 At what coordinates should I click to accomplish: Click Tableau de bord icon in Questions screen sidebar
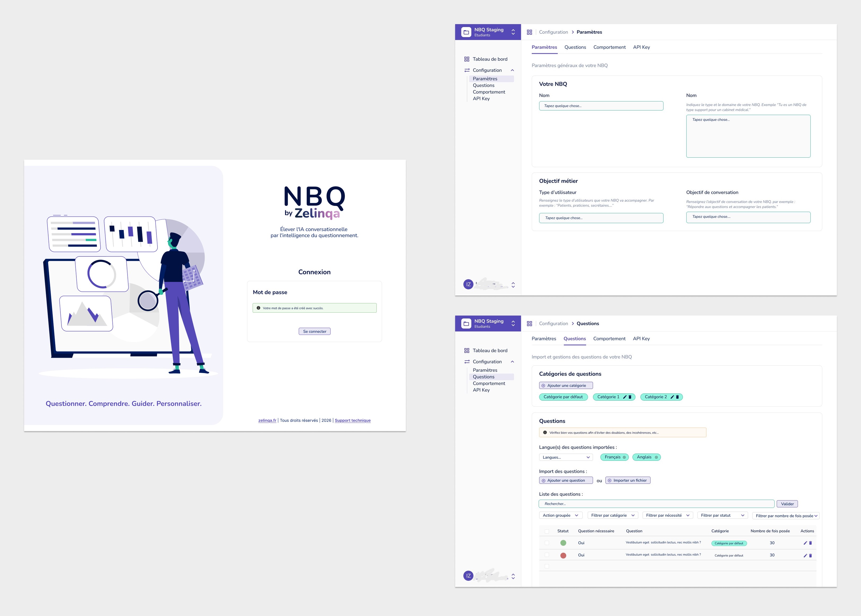[467, 351]
